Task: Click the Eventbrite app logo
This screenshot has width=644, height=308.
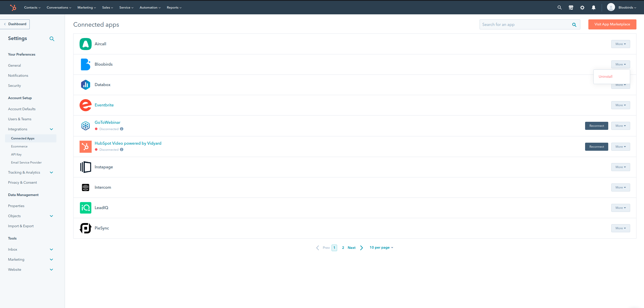Action: tap(86, 105)
